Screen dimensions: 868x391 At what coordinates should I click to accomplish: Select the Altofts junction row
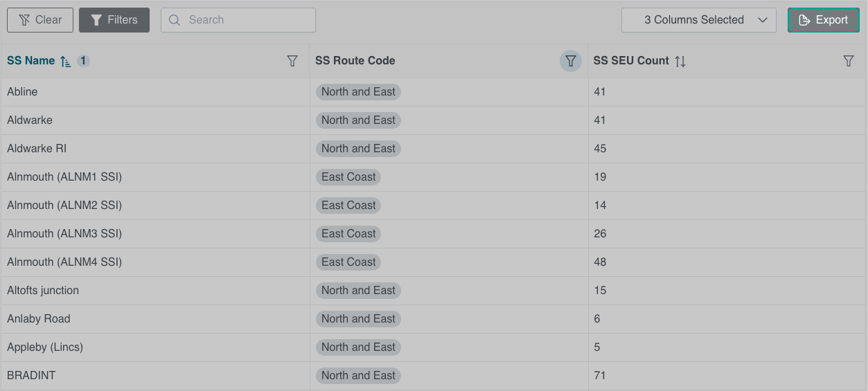pos(43,291)
